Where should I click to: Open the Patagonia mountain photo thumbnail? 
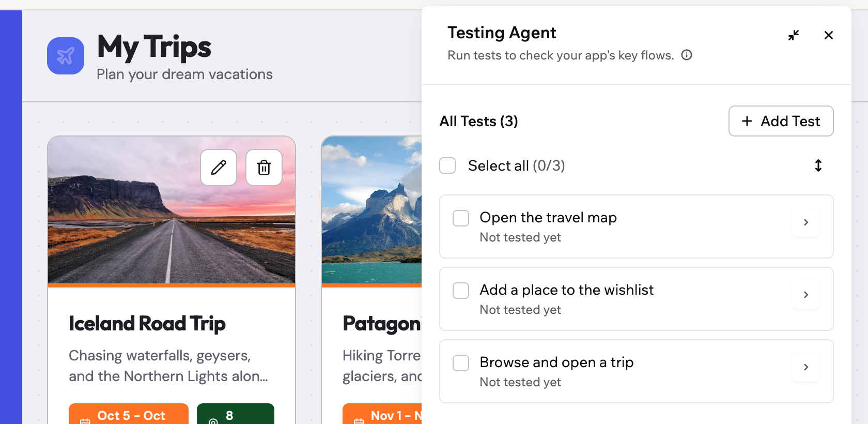tap(372, 210)
